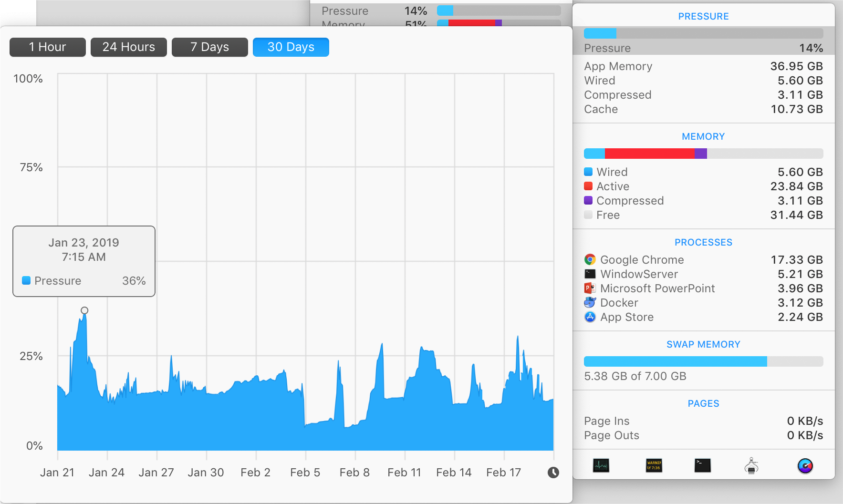The width and height of the screenshot is (843, 504).
Task: Open the iStat Menus gauge icon
Action: click(x=805, y=465)
